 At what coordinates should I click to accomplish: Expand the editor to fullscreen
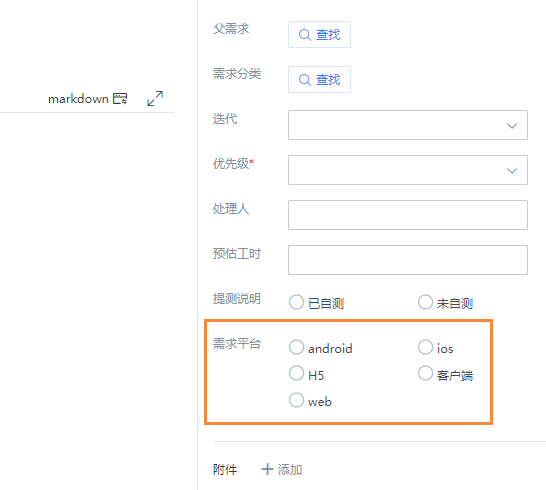coord(155,99)
